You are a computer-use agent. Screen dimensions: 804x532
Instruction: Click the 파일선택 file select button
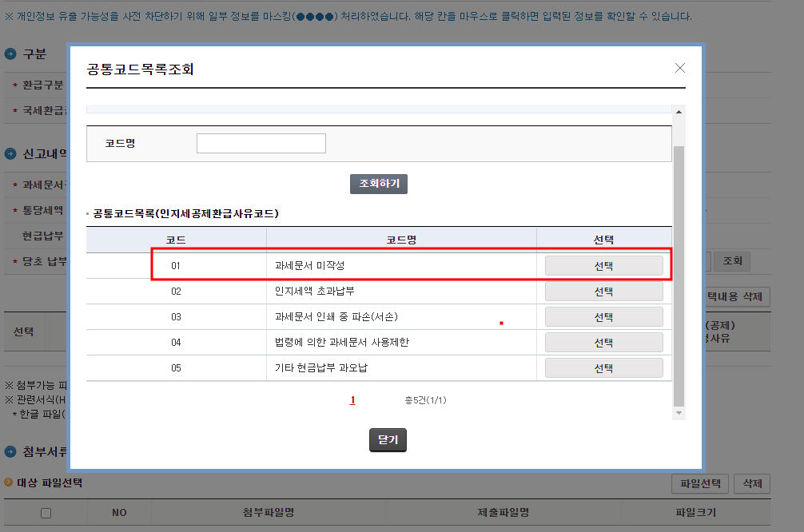tap(699, 483)
